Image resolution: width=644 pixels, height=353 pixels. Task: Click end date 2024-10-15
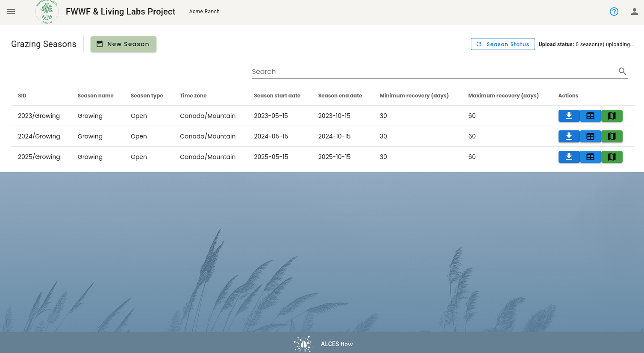(334, 136)
